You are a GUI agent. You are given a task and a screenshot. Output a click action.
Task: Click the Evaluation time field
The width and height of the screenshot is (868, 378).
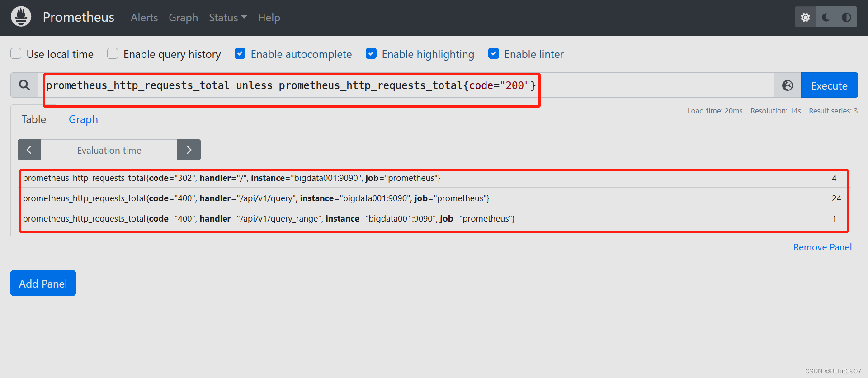[109, 150]
